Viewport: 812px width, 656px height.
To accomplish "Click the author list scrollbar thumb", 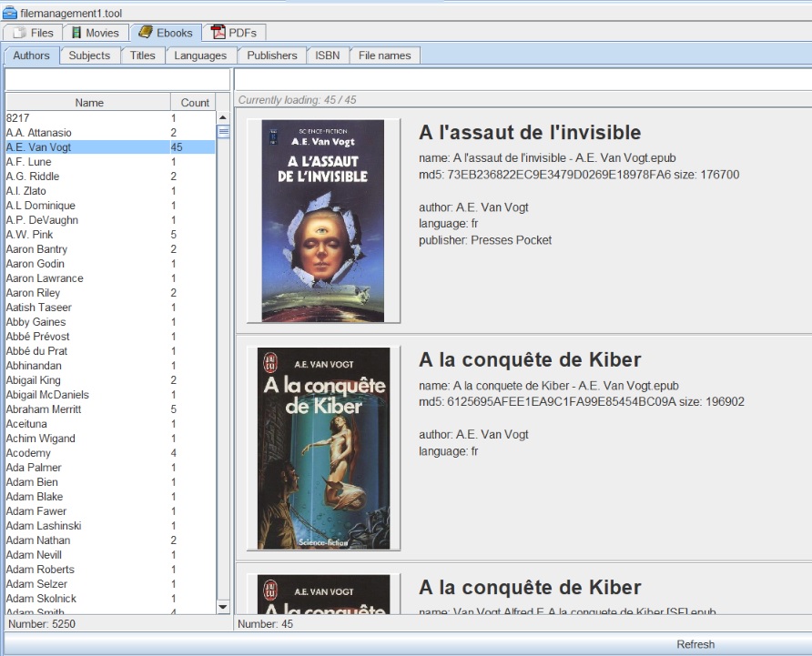I will click(223, 132).
